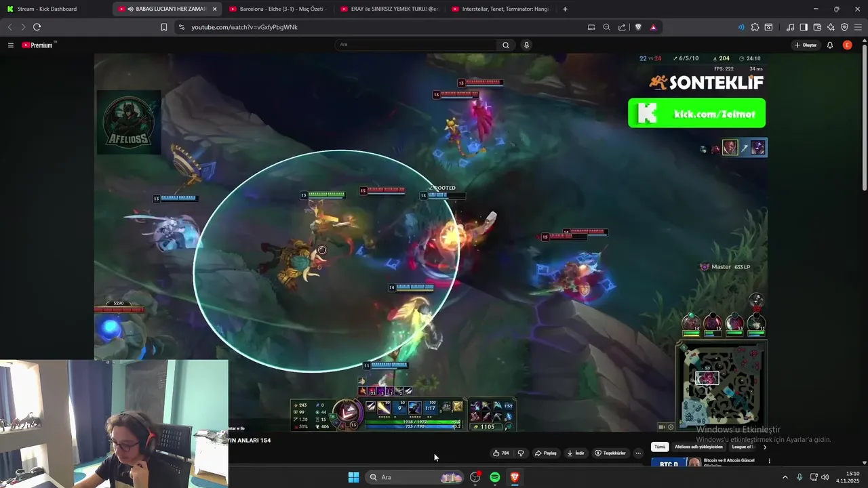
Task: Expand filter chips with right chevron
Action: click(765, 447)
